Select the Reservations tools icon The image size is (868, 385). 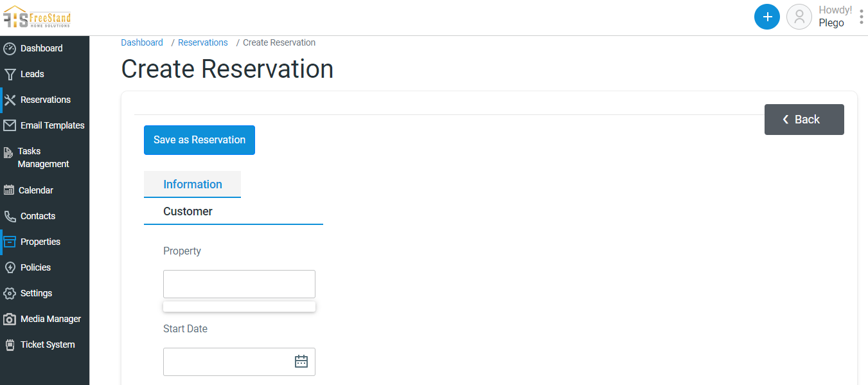click(10, 100)
